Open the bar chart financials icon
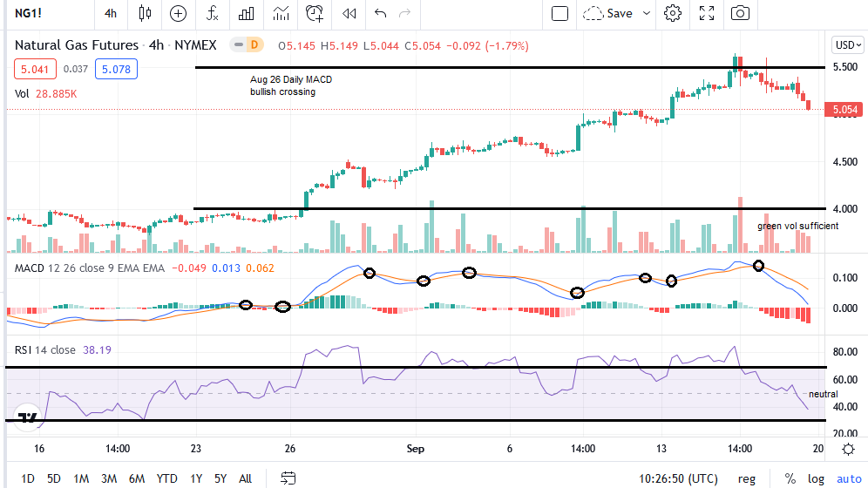The image size is (868, 488). point(246,13)
